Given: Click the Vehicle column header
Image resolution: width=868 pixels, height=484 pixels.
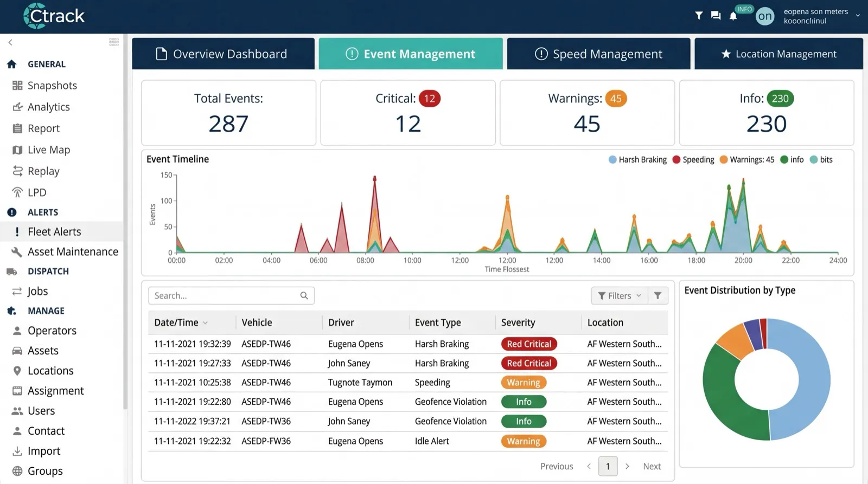Looking at the screenshot, I should click(x=257, y=322).
